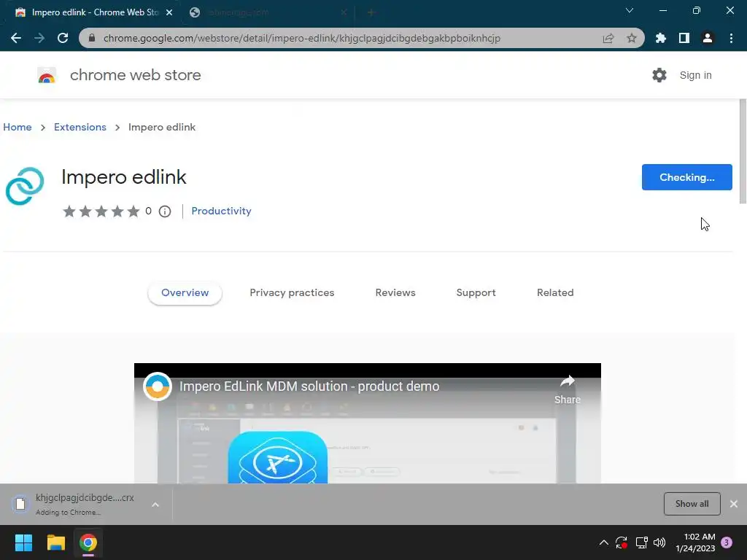The width and height of the screenshot is (747, 560).
Task: Click Show all downloads button
Action: point(692,504)
